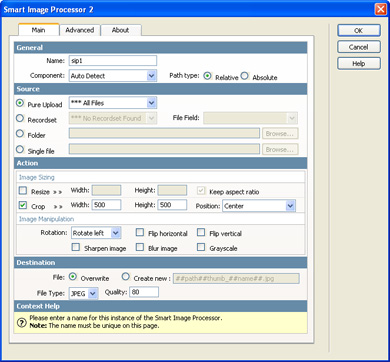
Task: Check the Blur image option
Action: coord(140,247)
